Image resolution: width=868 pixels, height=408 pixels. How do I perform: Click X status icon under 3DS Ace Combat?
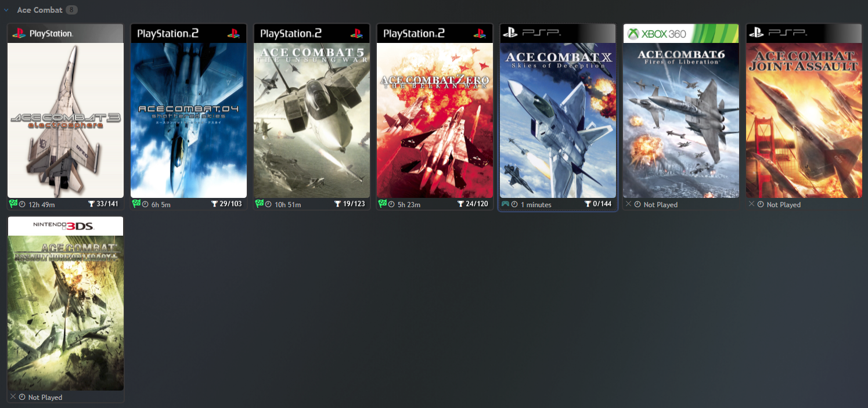[13, 396]
